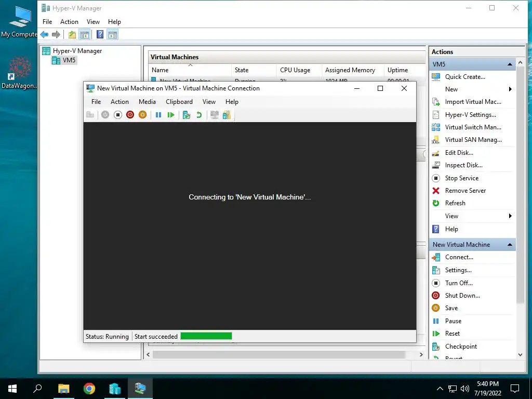Open Chrome from the taskbar
Viewport: 532px width, 399px height.
pyautogui.click(x=89, y=389)
